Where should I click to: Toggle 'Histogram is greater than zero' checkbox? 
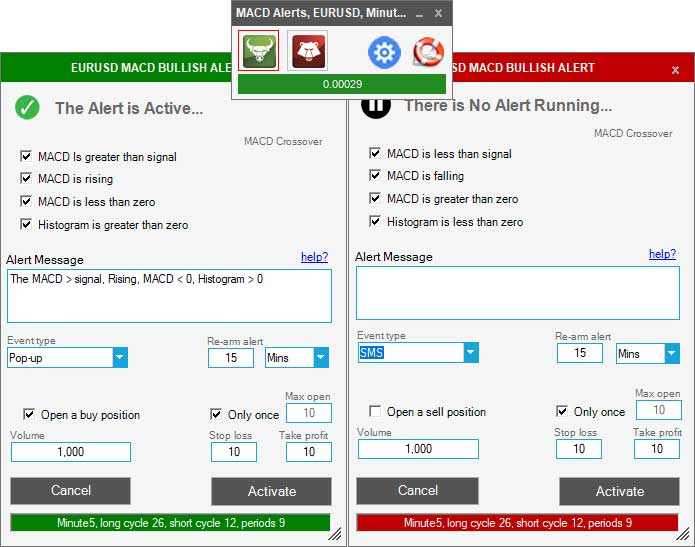[26, 224]
